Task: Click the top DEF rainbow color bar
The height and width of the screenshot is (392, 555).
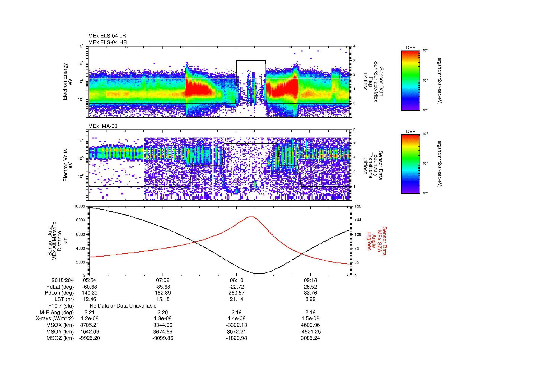Action: click(x=410, y=80)
